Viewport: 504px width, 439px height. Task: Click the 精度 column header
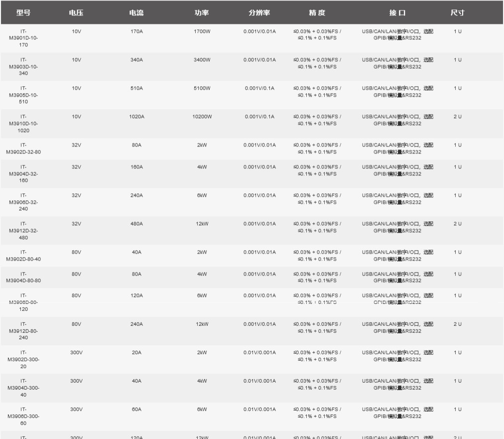coord(317,13)
